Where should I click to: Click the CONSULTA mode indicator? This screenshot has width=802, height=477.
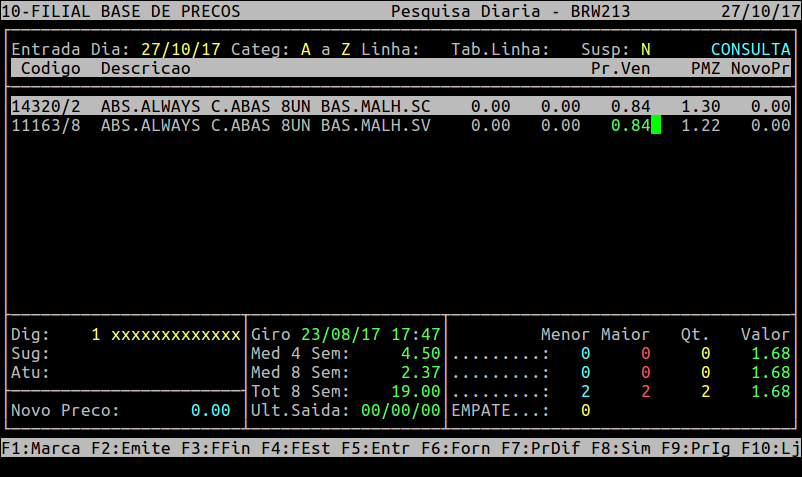tap(750, 49)
